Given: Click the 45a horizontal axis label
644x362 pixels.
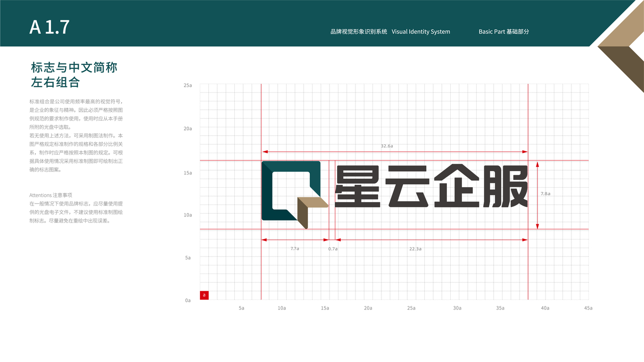Looking at the screenshot, I should 588,308.
